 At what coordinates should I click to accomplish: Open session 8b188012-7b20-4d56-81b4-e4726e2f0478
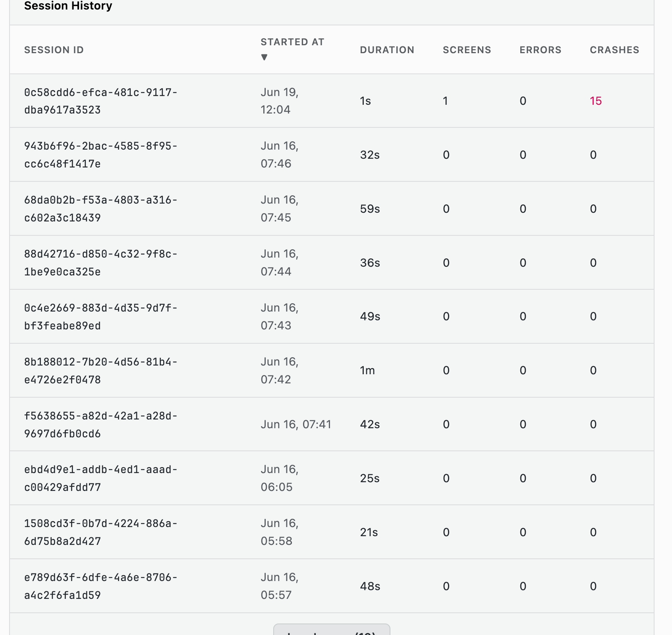(101, 371)
